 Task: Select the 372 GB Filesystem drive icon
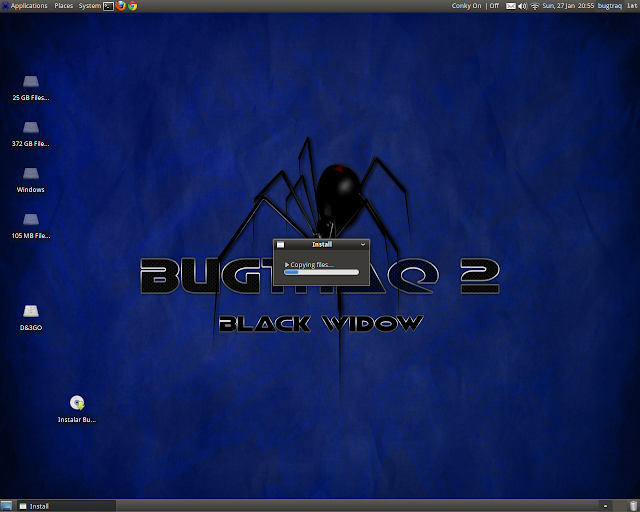31,134
